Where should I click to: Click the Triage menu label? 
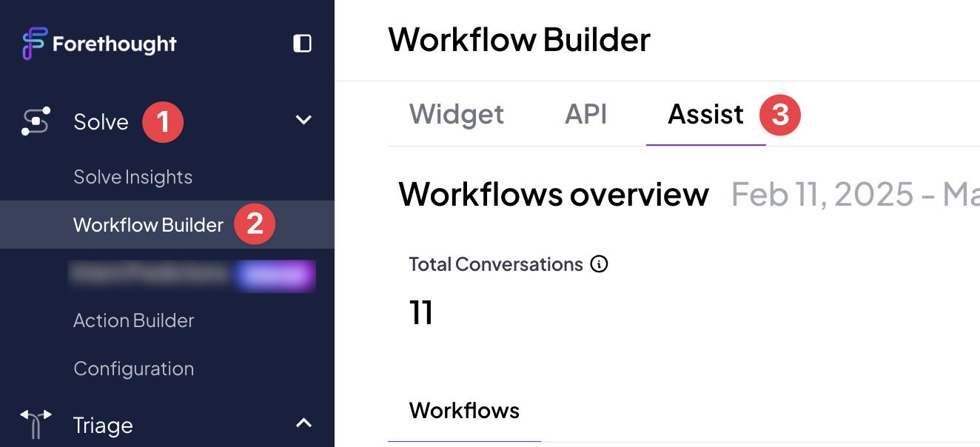click(x=104, y=426)
